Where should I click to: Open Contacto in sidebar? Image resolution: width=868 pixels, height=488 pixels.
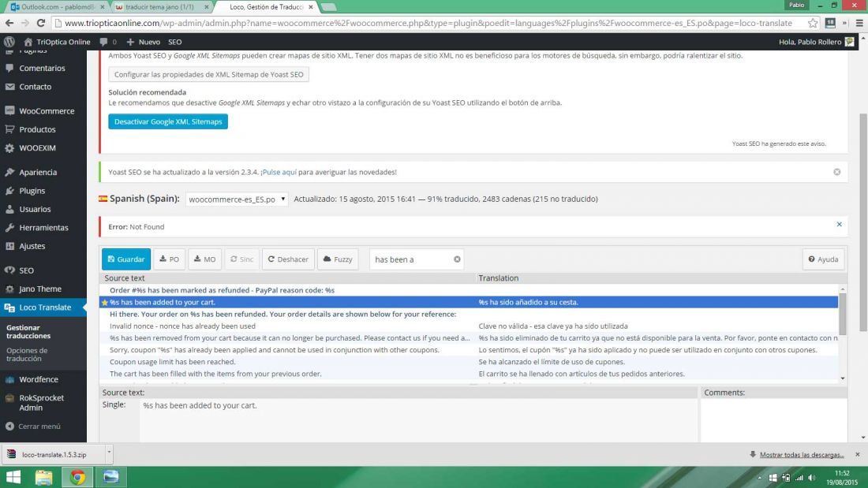pyautogui.click(x=36, y=87)
